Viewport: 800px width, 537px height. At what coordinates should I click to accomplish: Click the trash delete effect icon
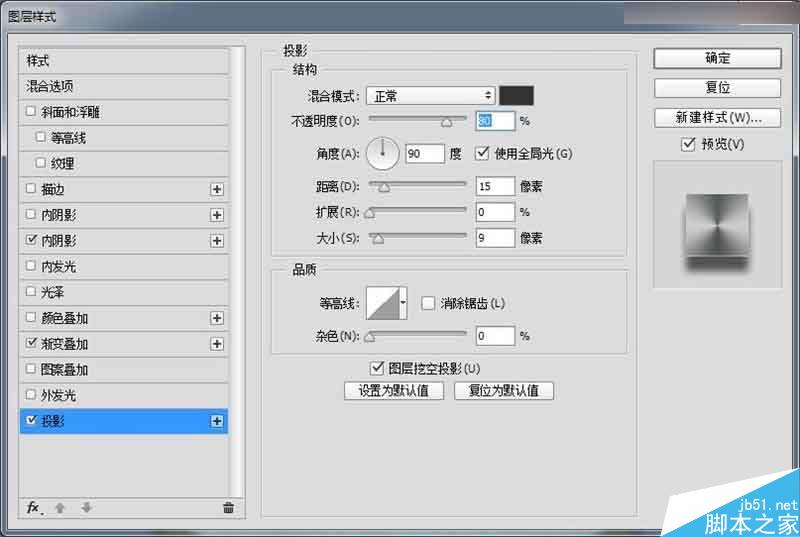[228, 507]
